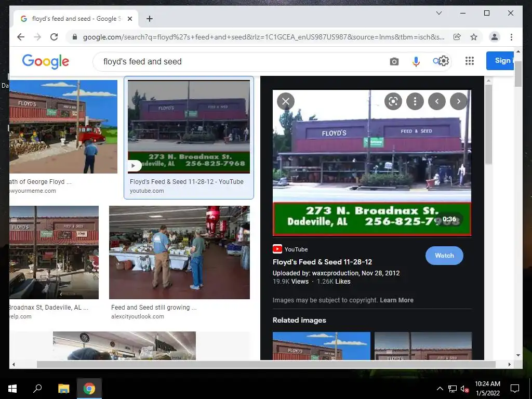
Task: Open the Windows Start menu
Action: click(x=12, y=389)
